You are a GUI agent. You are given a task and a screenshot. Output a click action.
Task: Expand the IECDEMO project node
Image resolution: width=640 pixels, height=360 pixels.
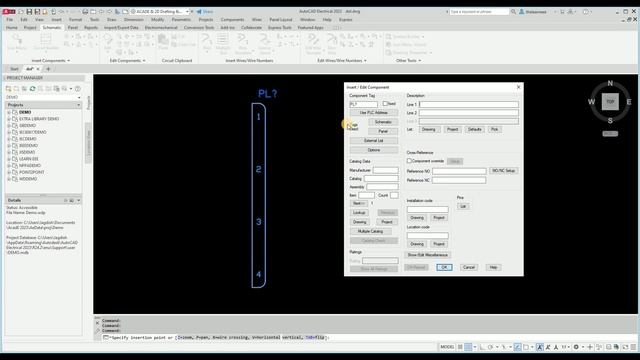pos(9,139)
